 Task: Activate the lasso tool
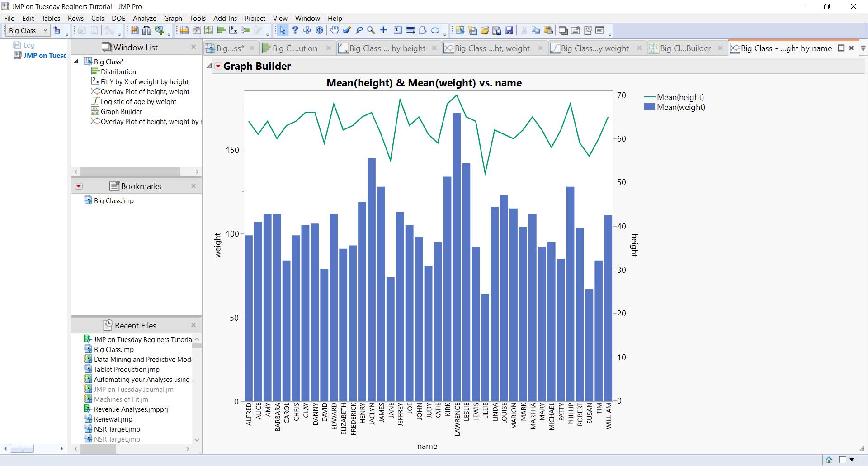[359, 30]
